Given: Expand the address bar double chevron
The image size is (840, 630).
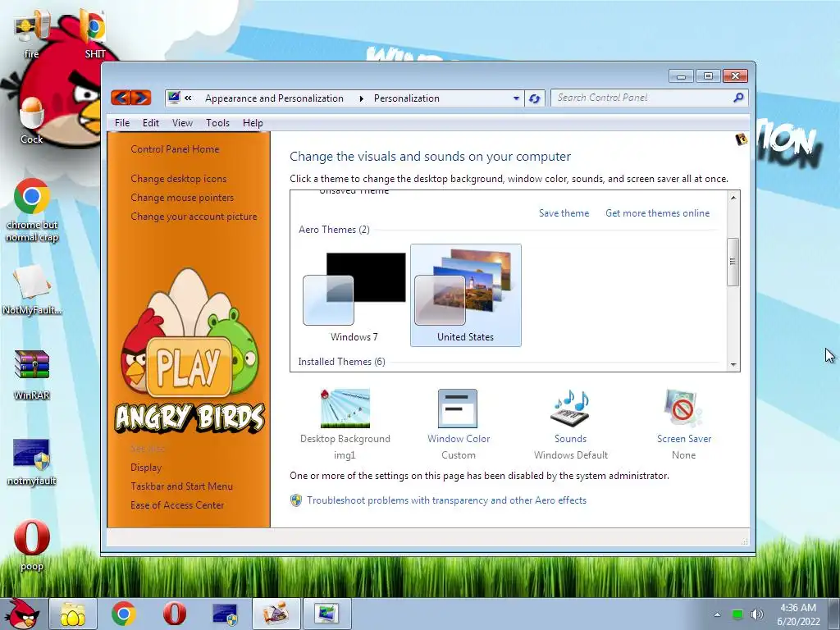Looking at the screenshot, I should tap(188, 98).
